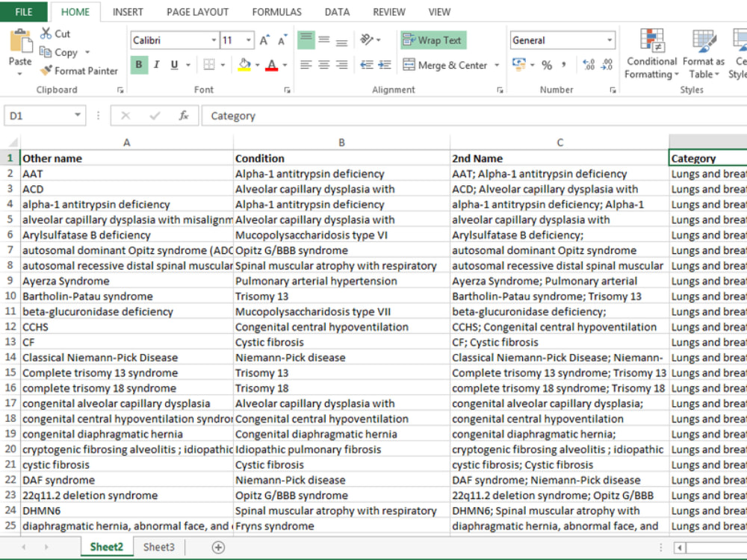Align text left

click(306, 65)
